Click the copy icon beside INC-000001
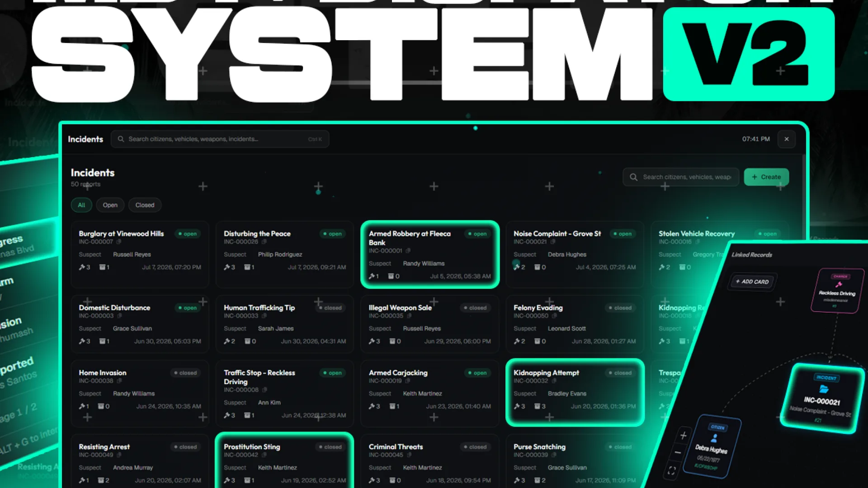 pos(408,251)
